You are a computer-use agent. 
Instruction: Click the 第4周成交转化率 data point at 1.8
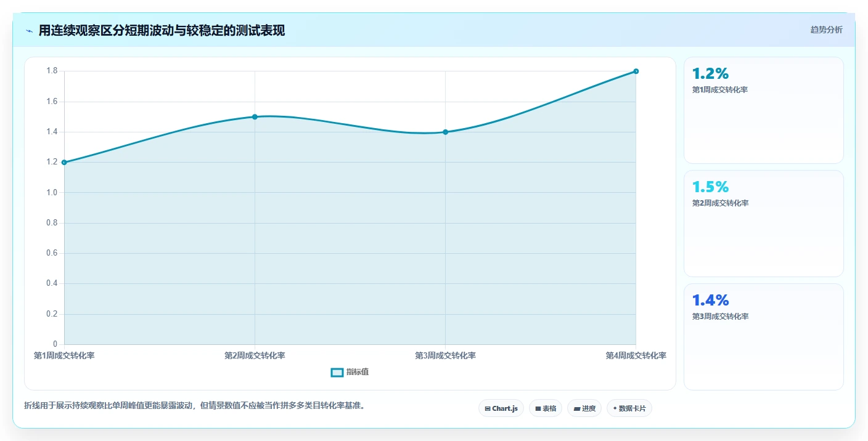(x=636, y=71)
